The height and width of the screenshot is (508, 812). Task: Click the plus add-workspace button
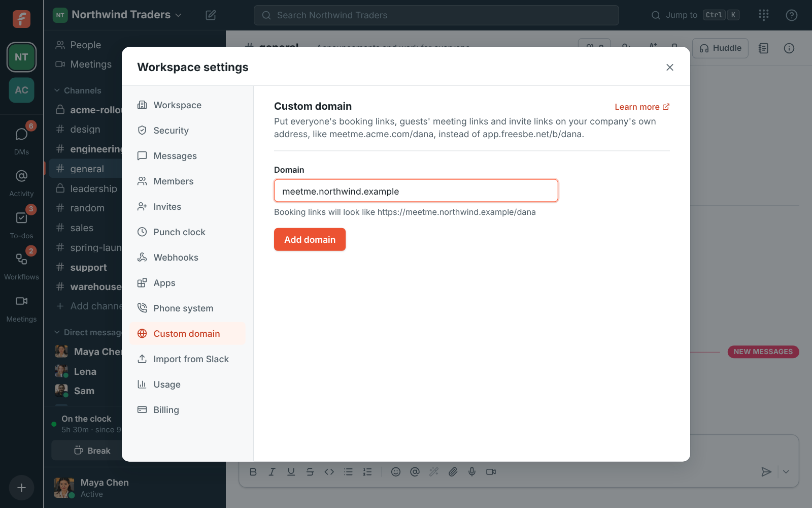[x=21, y=488]
